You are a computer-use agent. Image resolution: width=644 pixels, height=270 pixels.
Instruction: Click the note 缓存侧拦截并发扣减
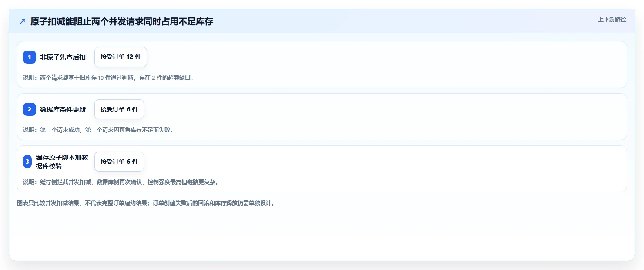point(121,182)
